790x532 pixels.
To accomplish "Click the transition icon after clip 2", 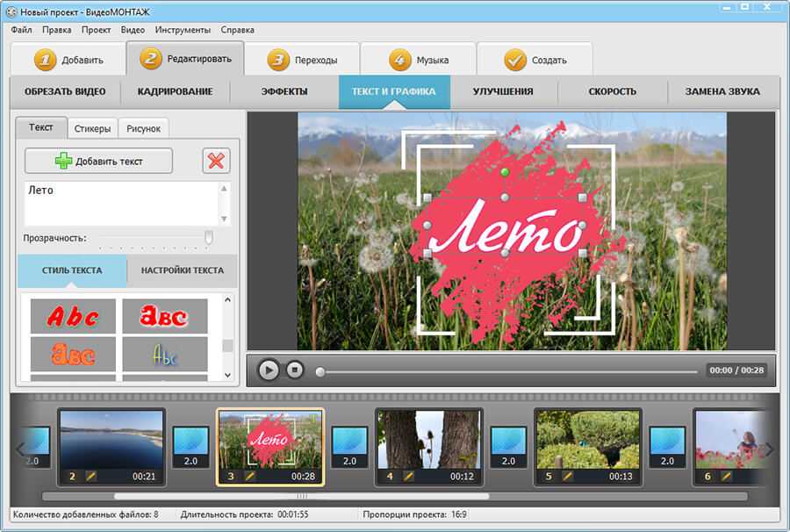I will tap(190, 447).
